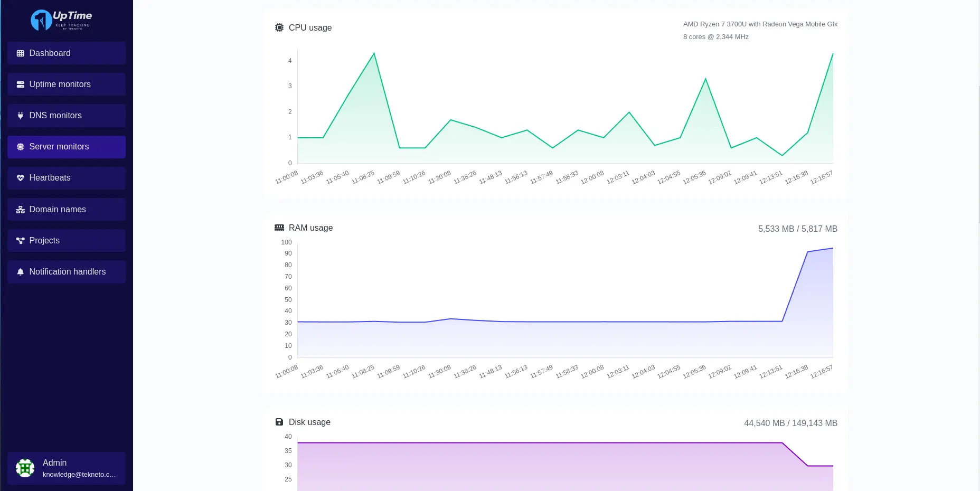Click the Heartbeats icon
Screen dimensions: 980x491
point(20,178)
